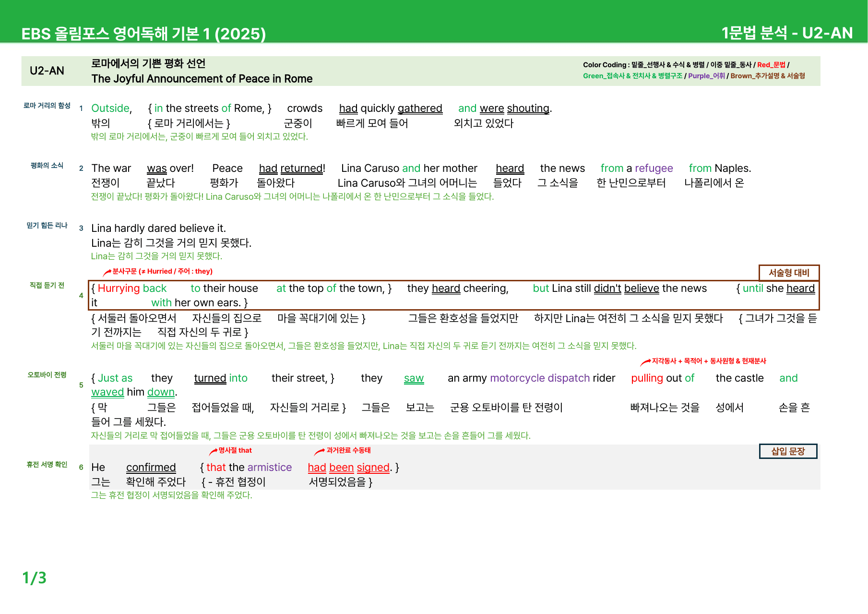This screenshot has height=614, width=868.
Task: Click the side label '로마 거리의 함성'
Action: [x=47, y=106]
